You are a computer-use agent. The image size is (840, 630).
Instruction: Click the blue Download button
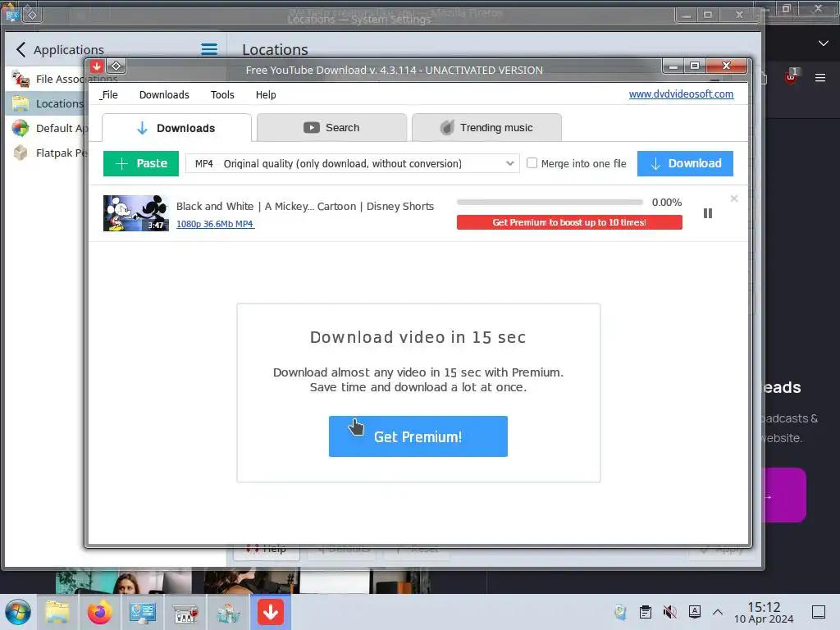click(x=685, y=163)
